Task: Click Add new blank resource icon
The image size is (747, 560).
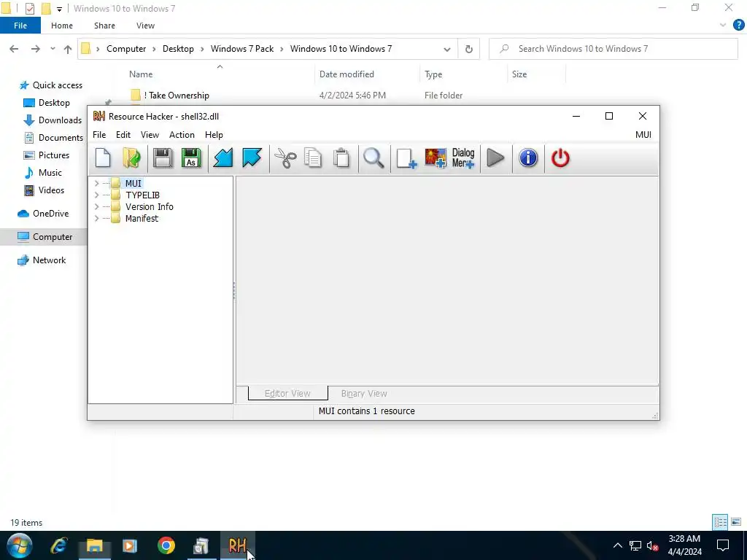Action: pos(406,158)
